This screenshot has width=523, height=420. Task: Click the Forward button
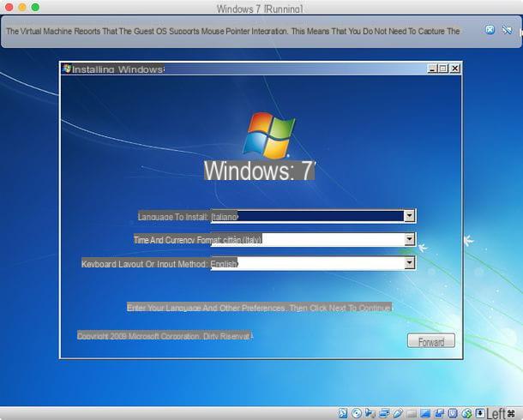(x=431, y=340)
